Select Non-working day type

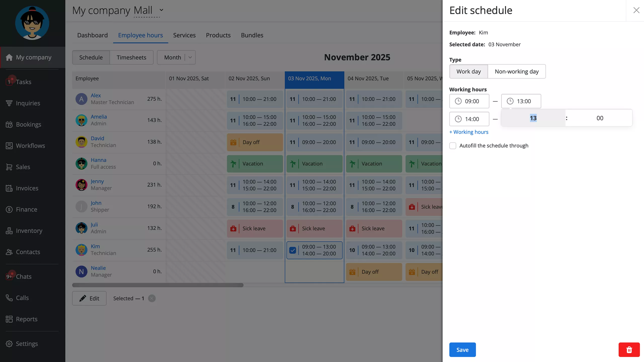pyautogui.click(x=516, y=71)
